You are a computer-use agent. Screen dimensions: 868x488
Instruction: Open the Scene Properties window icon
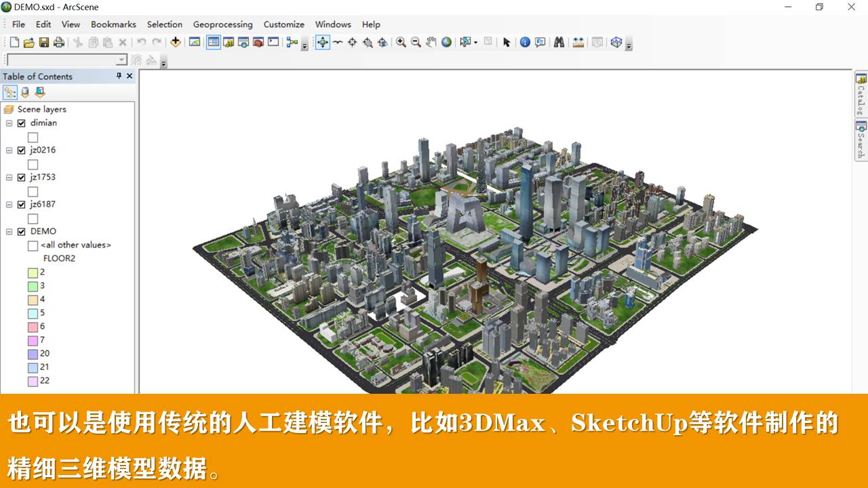pos(195,42)
